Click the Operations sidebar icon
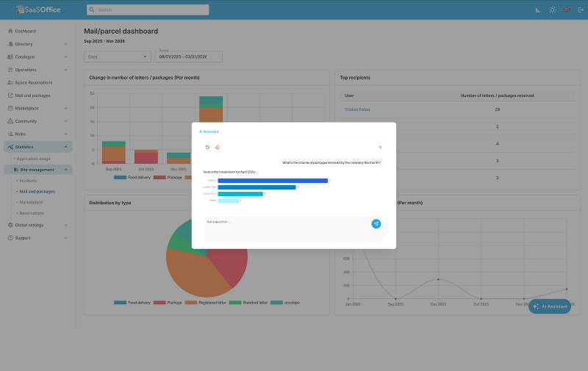The image size is (588, 371). [x=10, y=70]
